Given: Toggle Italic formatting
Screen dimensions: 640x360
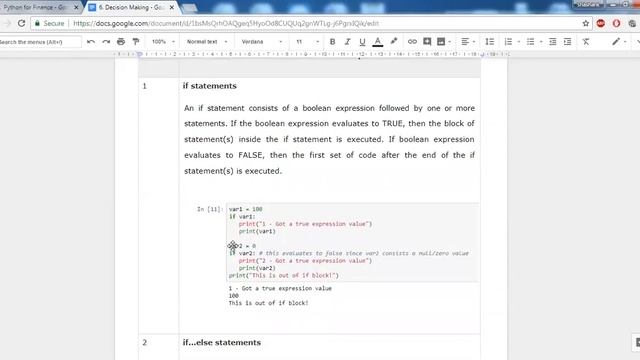Looking at the screenshot, I should (x=347, y=42).
